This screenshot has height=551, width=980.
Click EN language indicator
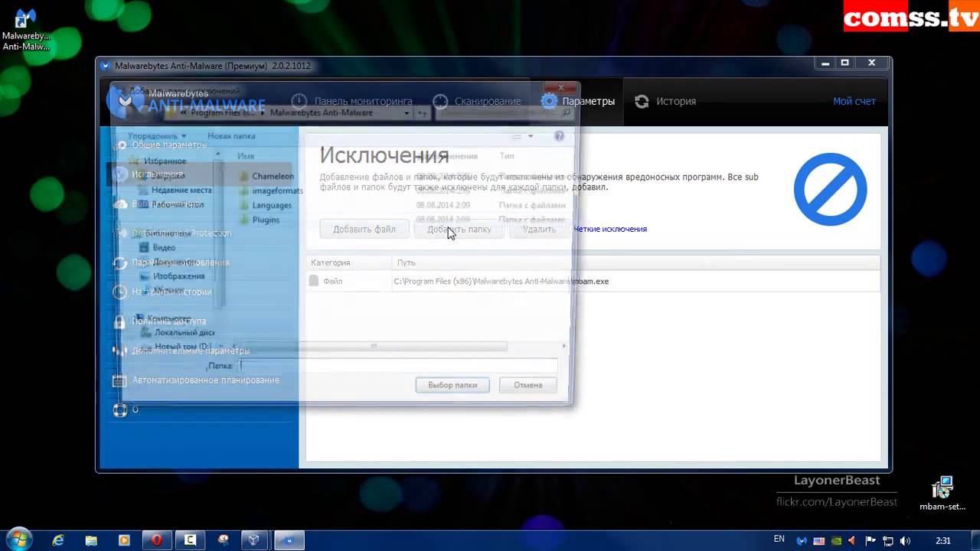click(x=779, y=540)
